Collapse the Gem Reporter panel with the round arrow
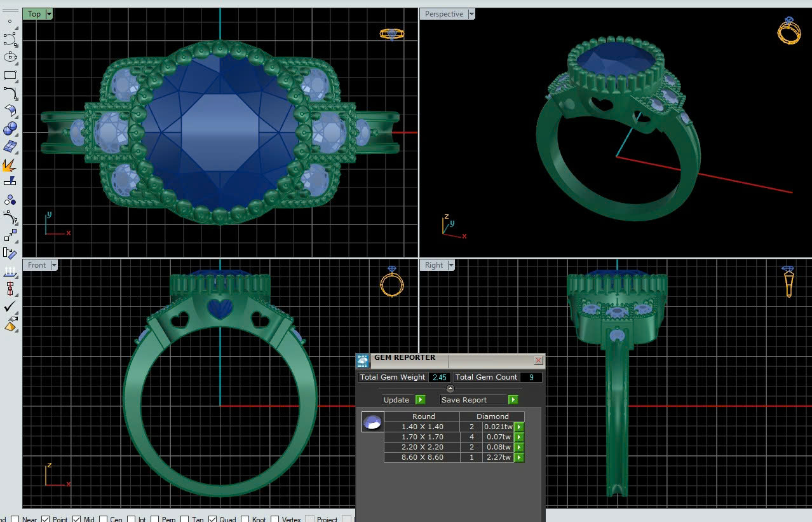This screenshot has width=812, height=522. [450, 388]
